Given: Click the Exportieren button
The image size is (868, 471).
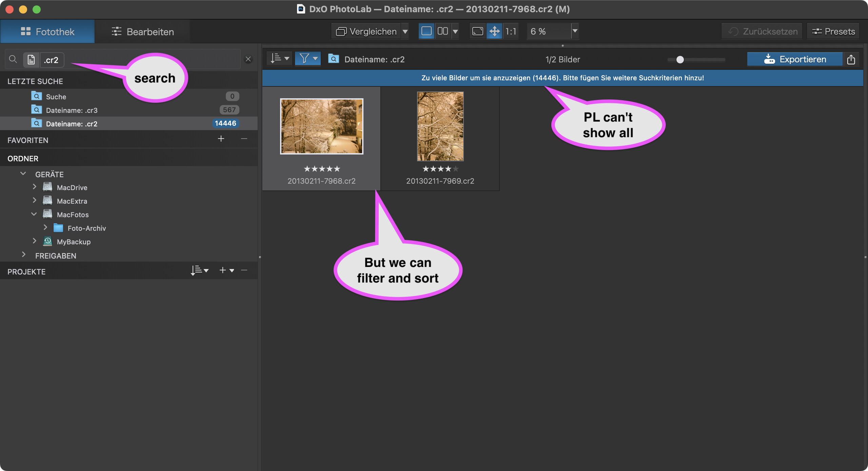Looking at the screenshot, I should coord(795,60).
